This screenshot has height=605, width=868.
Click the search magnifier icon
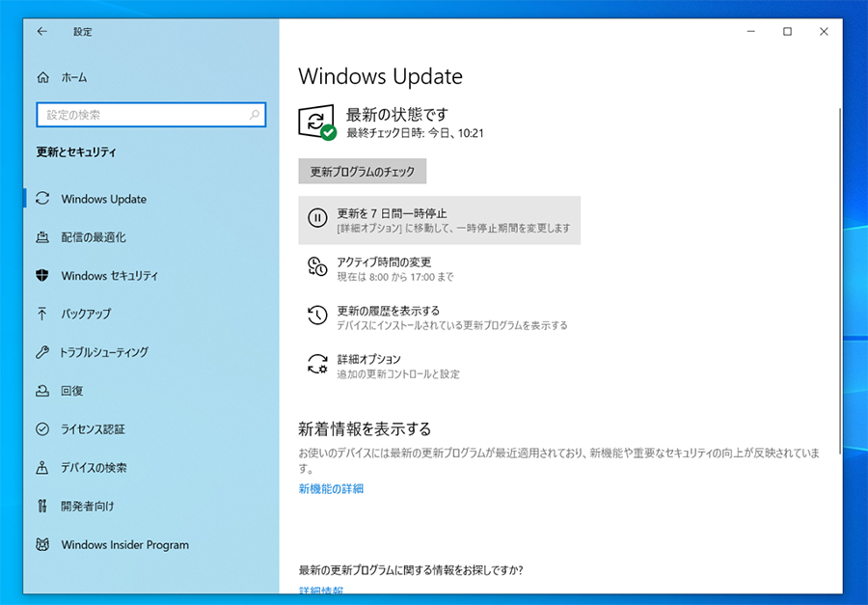coord(254,115)
